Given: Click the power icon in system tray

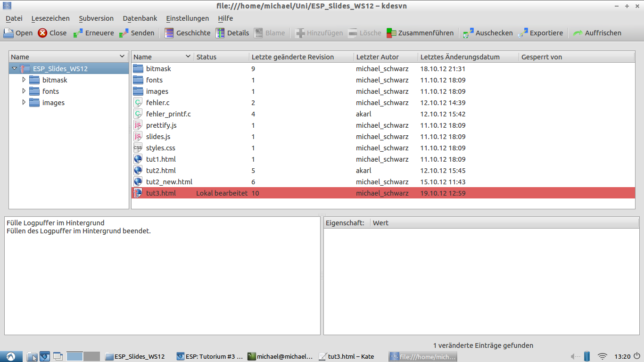Looking at the screenshot, I should tap(636, 356).
